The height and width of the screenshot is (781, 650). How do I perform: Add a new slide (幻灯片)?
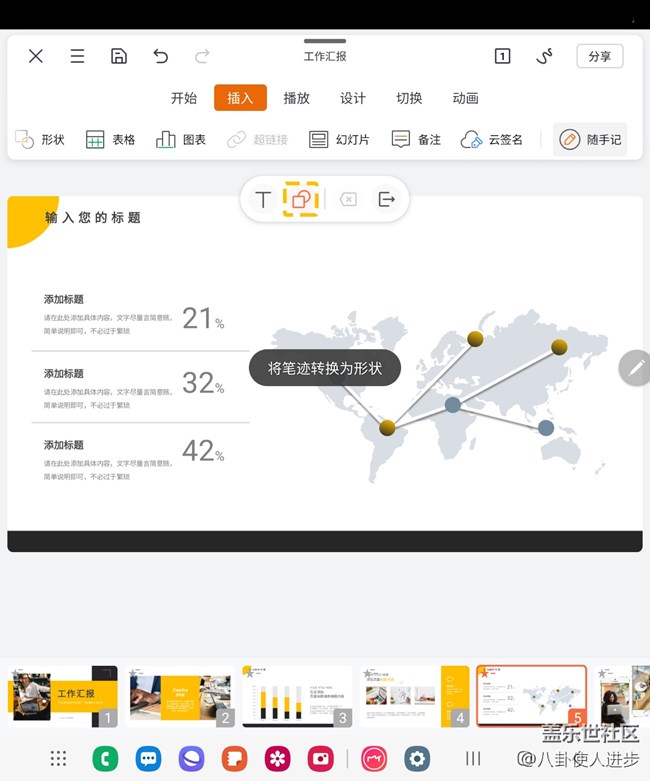click(339, 140)
